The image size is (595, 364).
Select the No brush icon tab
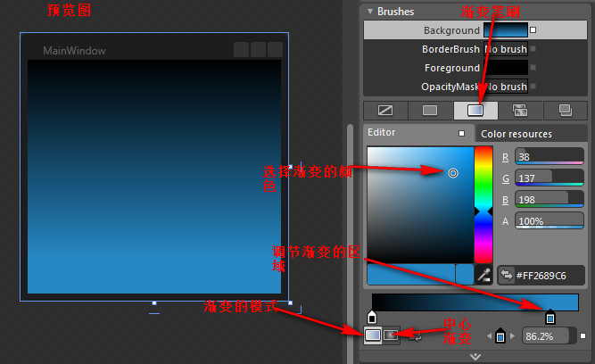tap(385, 111)
